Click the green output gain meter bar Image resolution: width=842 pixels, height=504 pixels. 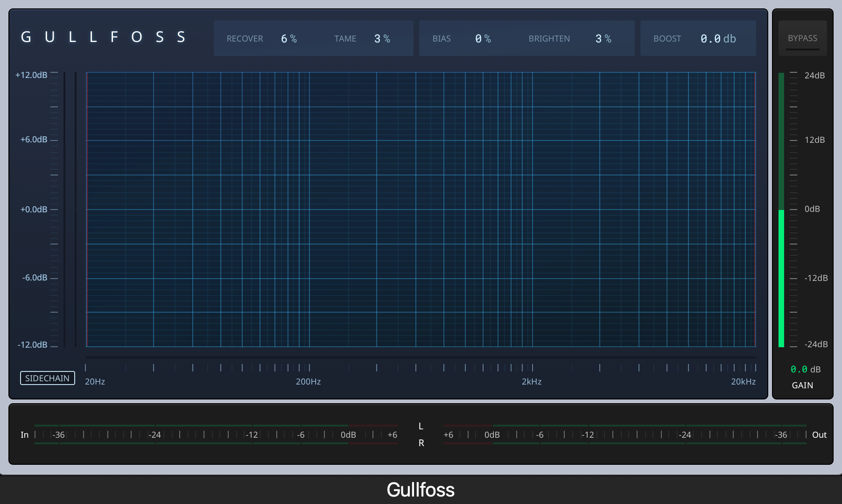tap(781, 210)
